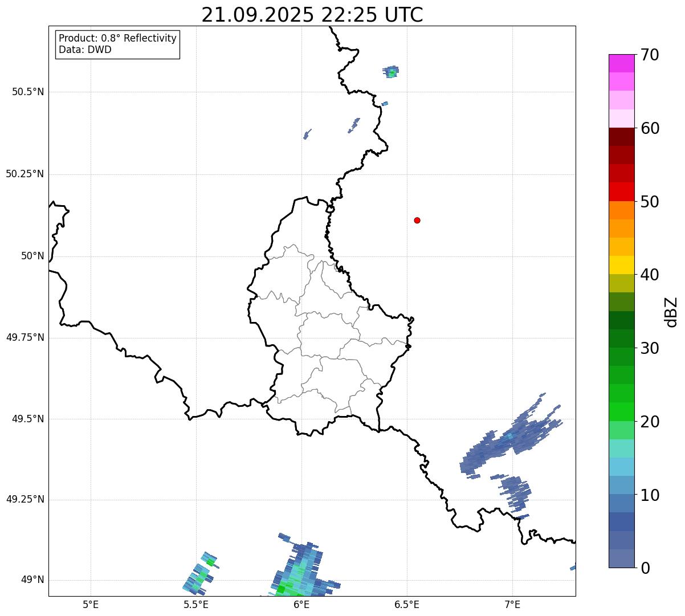Screen dimensions: 685x616
Task: Click the "Data: DWD" label
Action: (85, 50)
